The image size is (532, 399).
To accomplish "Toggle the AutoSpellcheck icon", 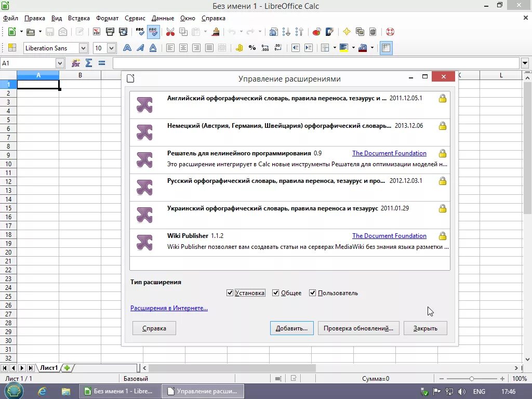I will 153,32.
